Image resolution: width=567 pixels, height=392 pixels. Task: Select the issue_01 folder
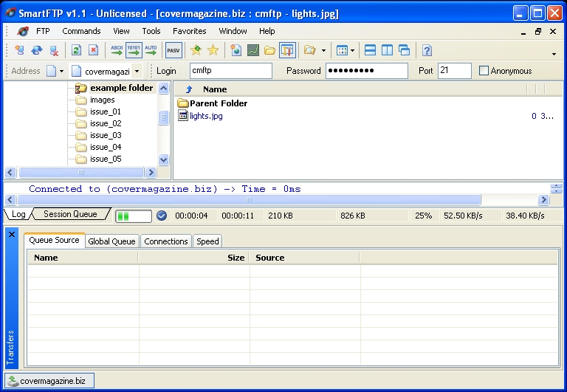click(106, 111)
